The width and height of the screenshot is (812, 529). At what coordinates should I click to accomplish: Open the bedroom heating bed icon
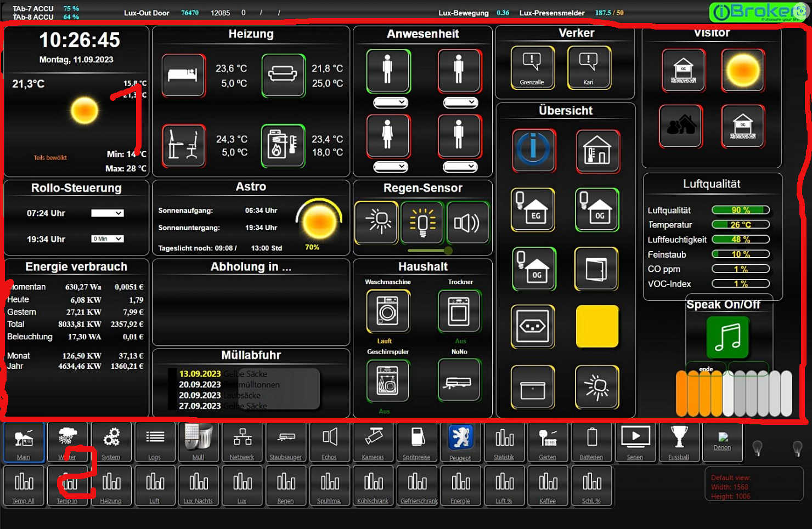click(x=184, y=75)
